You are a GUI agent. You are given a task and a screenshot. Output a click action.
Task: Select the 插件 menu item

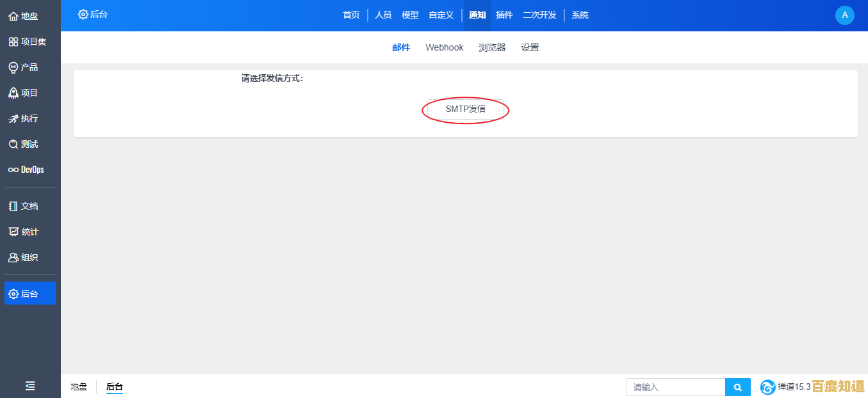pyautogui.click(x=504, y=15)
